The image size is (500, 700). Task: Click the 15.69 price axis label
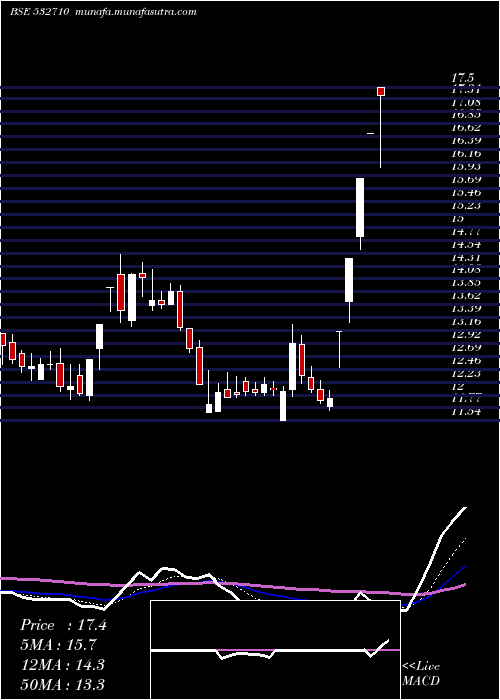click(466, 179)
